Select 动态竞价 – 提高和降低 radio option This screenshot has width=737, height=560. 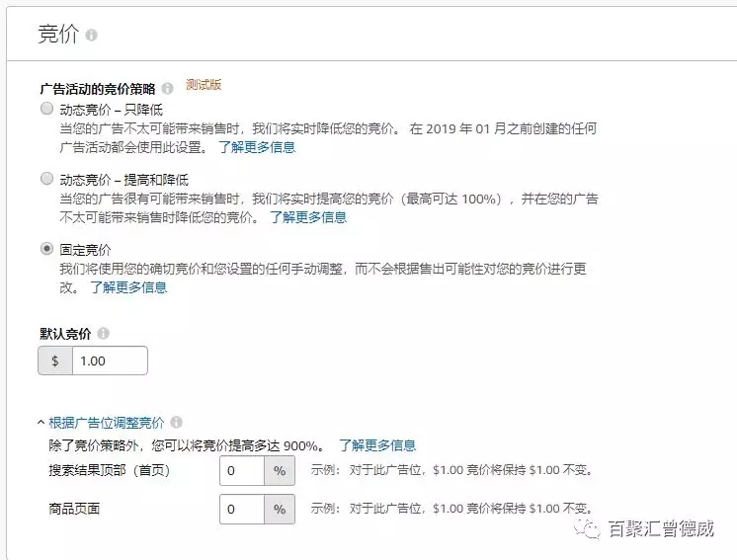point(46,179)
